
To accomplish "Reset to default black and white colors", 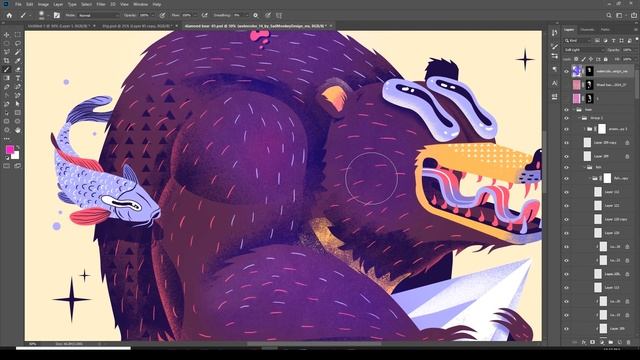I will 7,157.
